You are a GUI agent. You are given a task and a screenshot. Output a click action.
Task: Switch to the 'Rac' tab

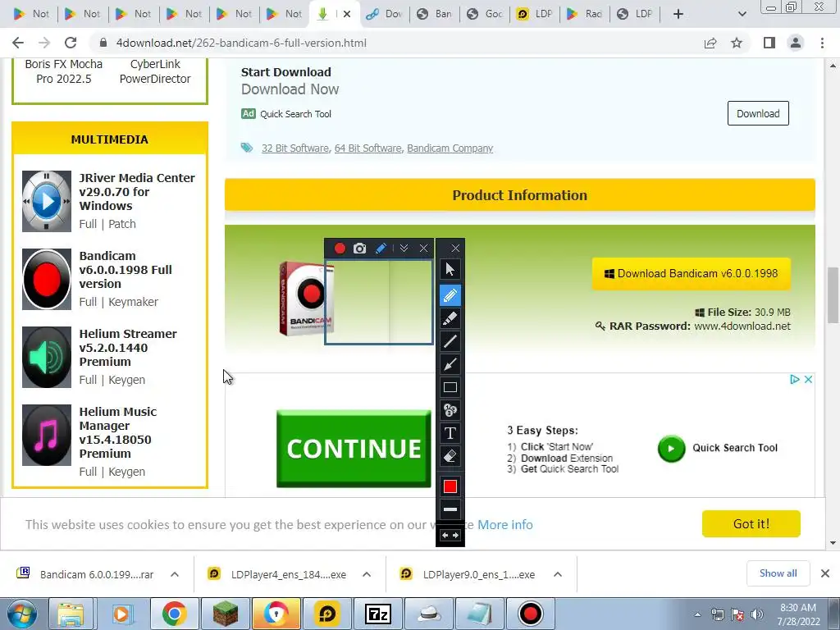(x=585, y=14)
